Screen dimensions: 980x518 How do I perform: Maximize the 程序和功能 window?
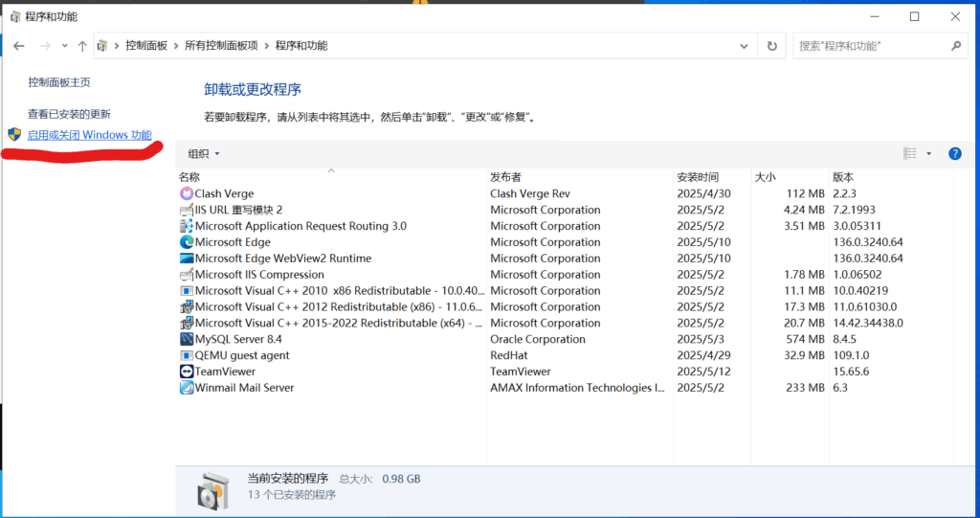[x=914, y=17]
